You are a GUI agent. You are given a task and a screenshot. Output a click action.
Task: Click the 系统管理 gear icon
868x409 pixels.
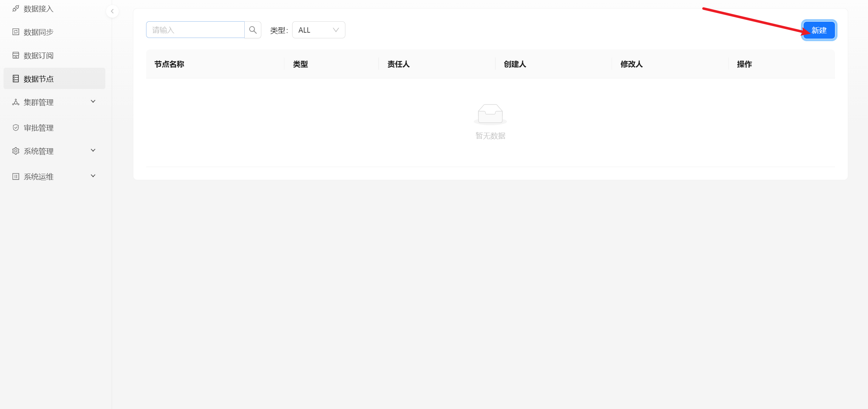point(16,151)
